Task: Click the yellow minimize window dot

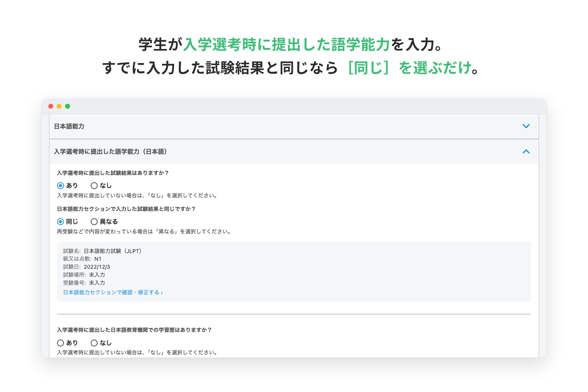Action: (59, 106)
